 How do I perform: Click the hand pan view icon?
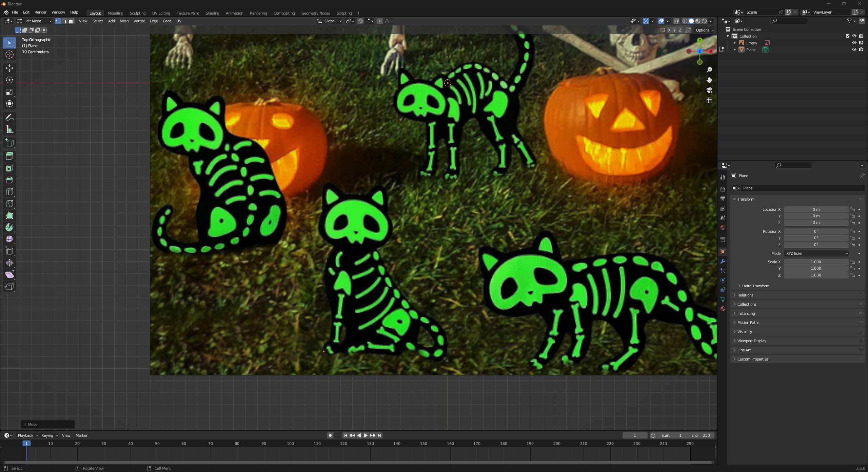pos(709,80)
